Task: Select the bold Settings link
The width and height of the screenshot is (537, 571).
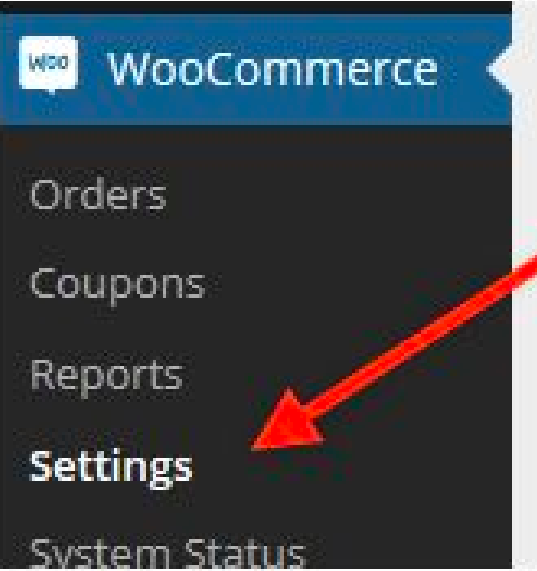Action: coord(111,468)
